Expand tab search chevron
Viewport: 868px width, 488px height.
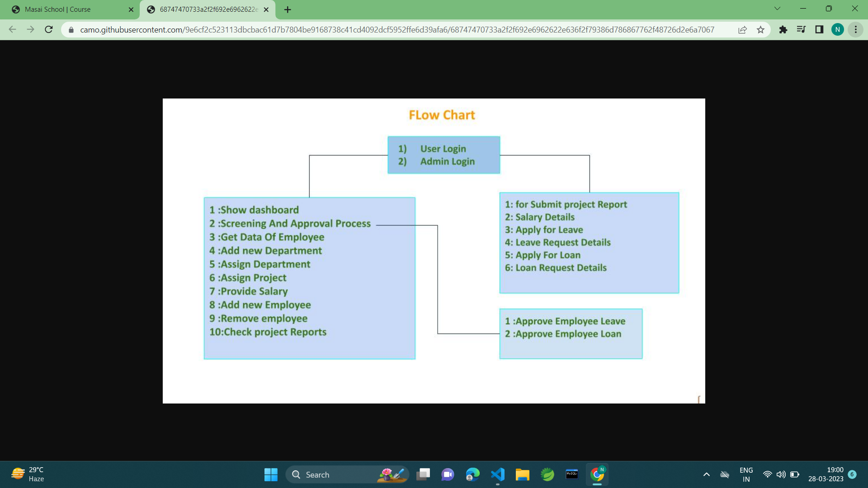click(777, 9)
